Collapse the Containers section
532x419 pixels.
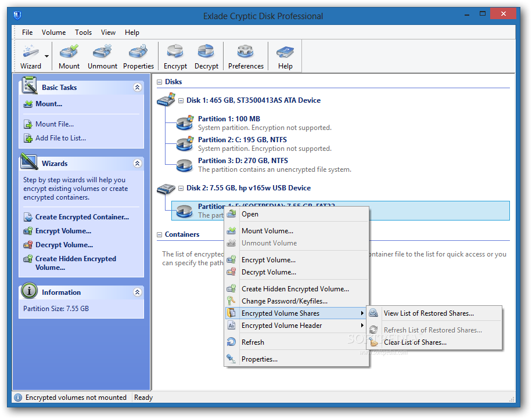160,234
